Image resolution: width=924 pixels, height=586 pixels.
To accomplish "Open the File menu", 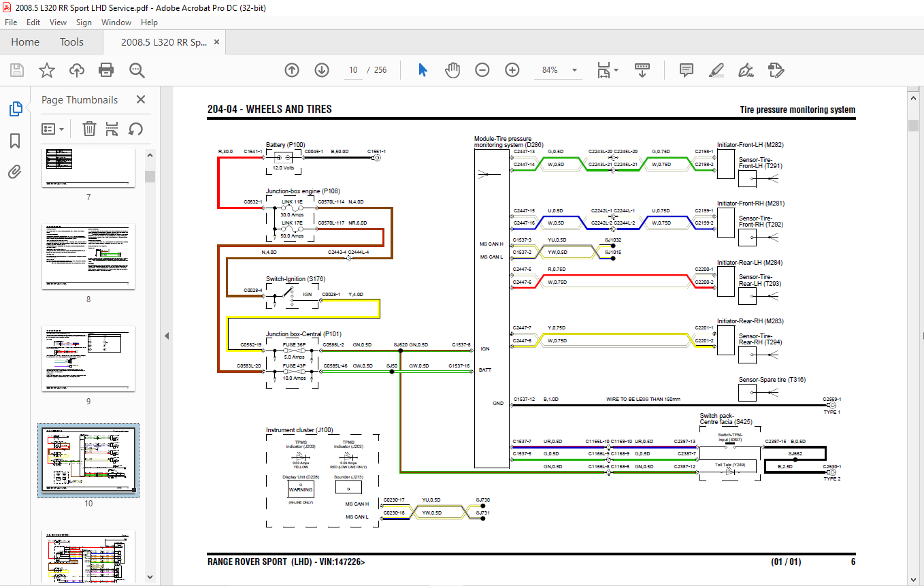I will [11, 22].
